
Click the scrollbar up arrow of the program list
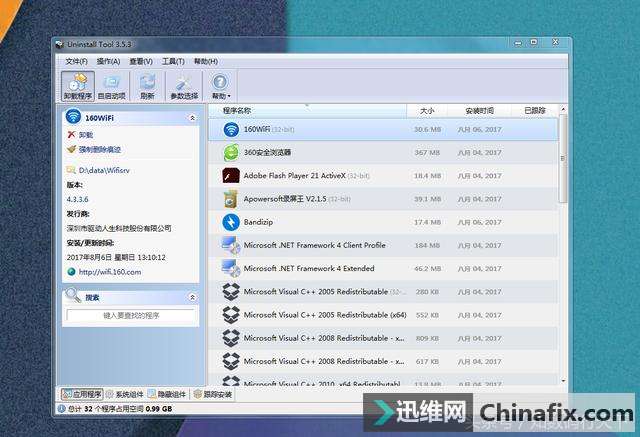563,109
